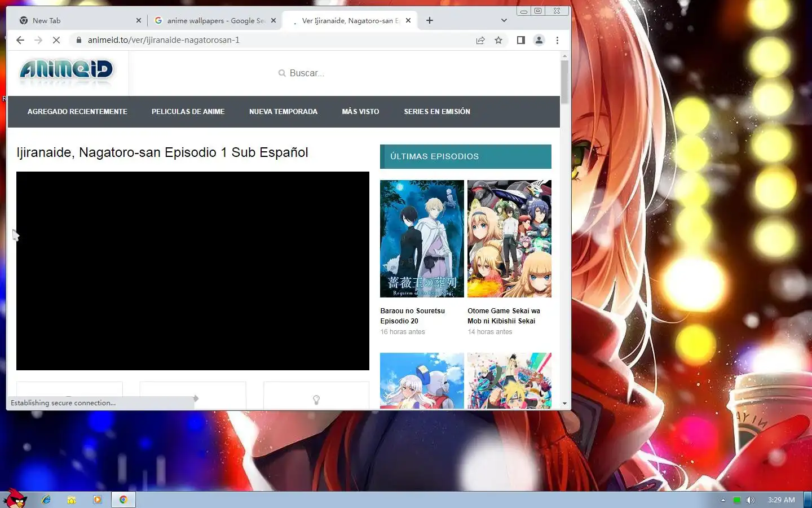Open the Boruto episode thumbnail
This screenshot has height=508, width=812.
pos(509,380)
